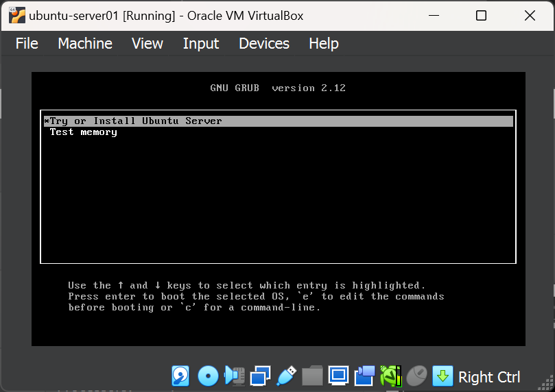Screen dimensions: 555x392
Task: Open the shared folders status icon
Action: coord(312,376)
